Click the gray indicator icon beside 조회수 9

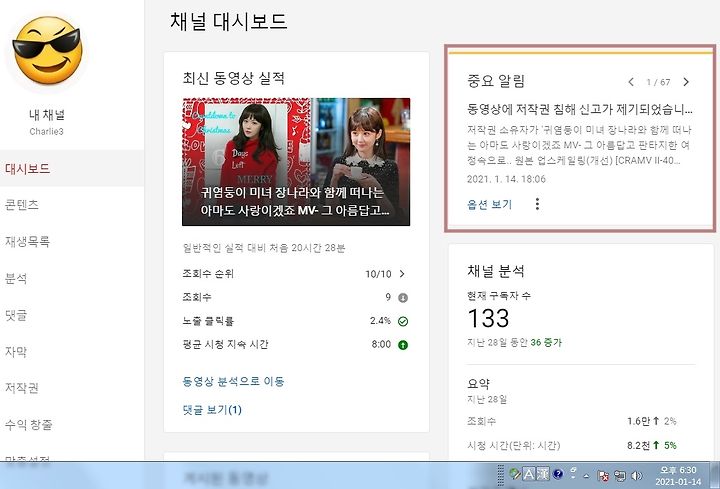click(403, 298)
